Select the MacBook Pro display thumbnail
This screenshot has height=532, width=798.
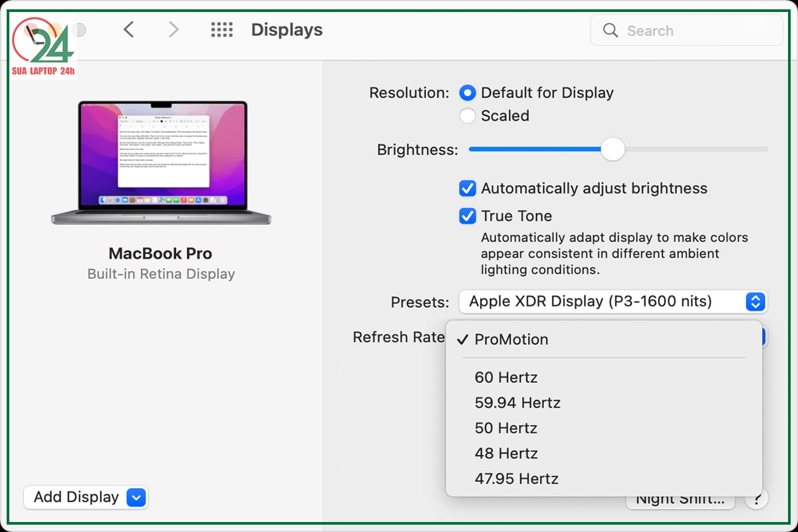click(162, 163)
